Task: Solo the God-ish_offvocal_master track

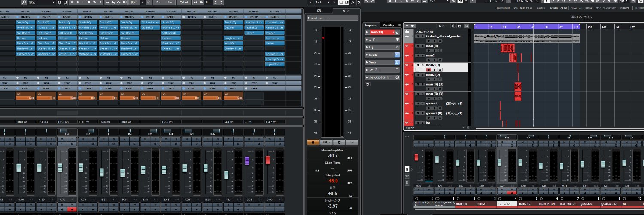Action: (x=422, y=36)
